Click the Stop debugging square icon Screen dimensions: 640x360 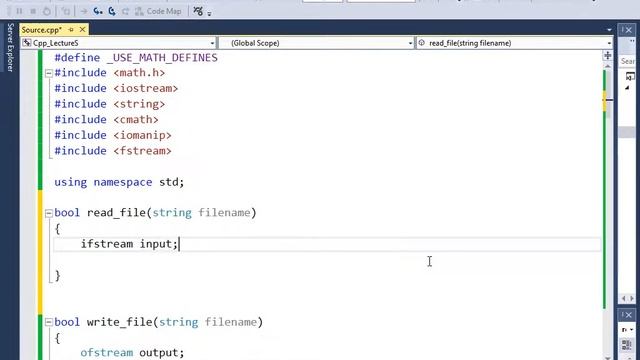click(33, 11)
